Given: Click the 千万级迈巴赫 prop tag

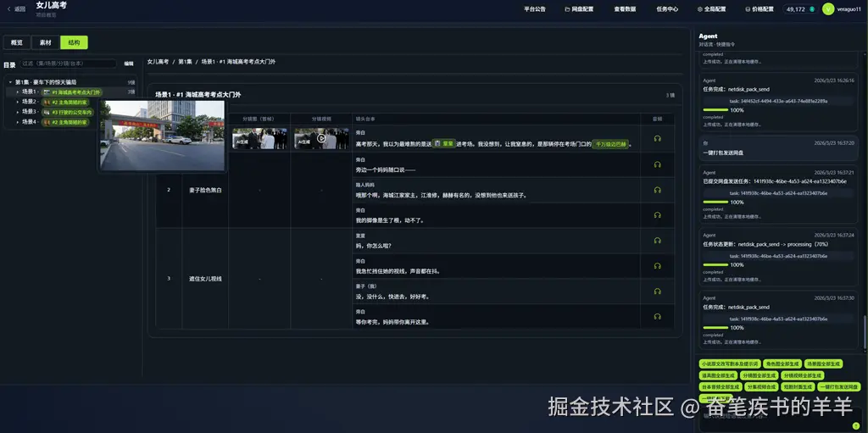Looking at the screenshot, I should click(610, 144).
